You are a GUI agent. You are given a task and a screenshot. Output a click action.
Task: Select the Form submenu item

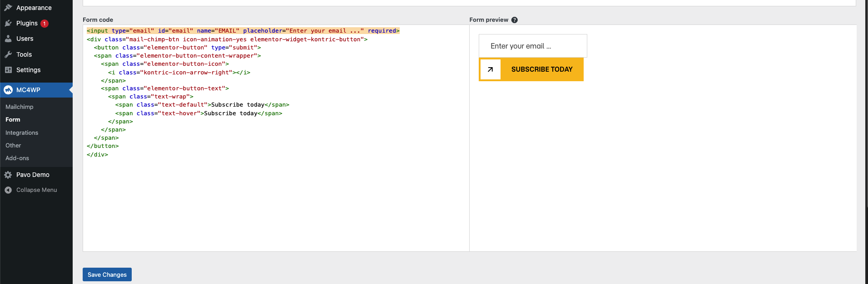click(13, 120)
